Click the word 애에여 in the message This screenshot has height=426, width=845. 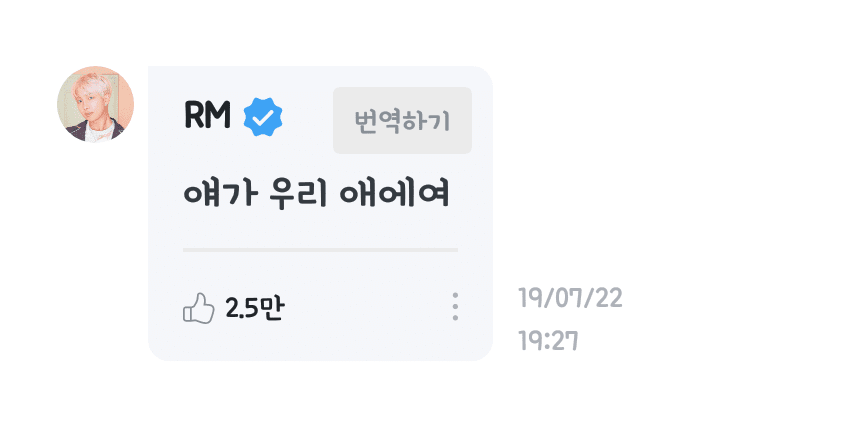pos(394,193)
